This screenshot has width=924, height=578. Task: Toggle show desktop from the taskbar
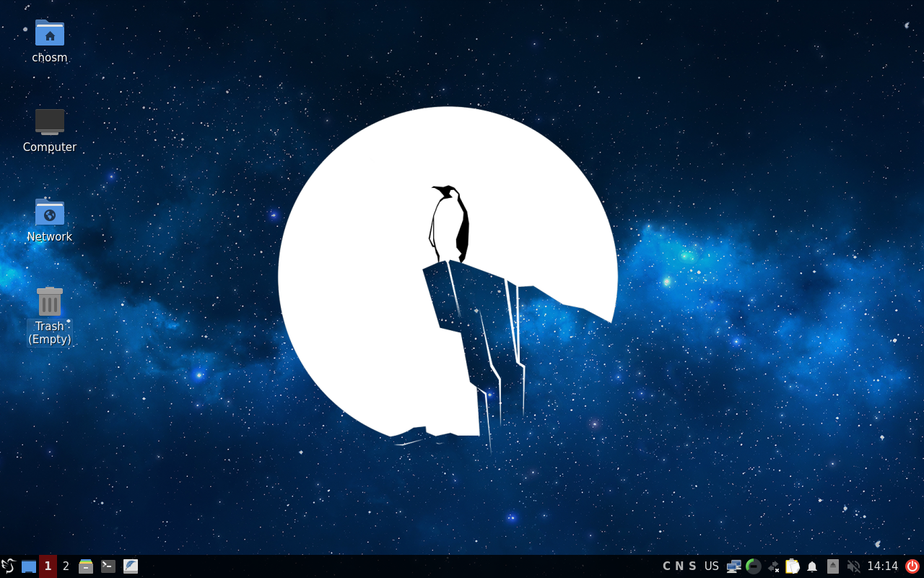[x=28, y=566]
